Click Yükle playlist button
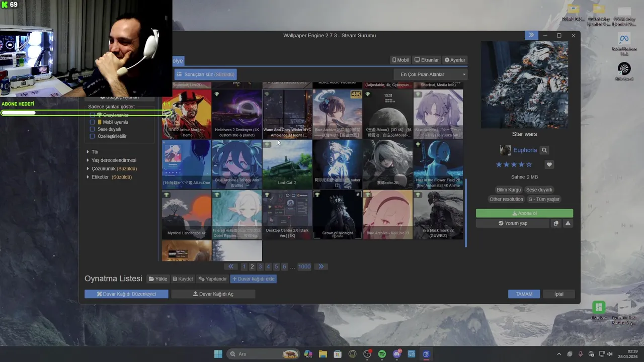 (158, 279)
